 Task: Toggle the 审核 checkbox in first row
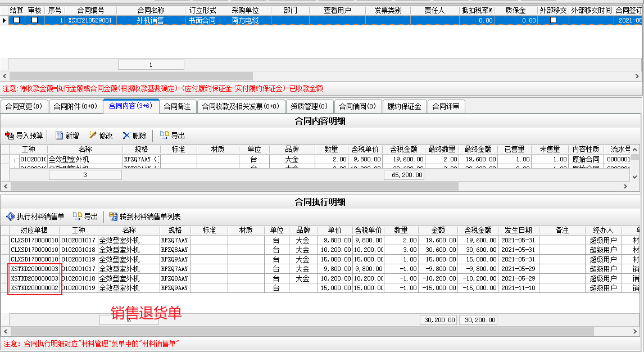(35, 20)
